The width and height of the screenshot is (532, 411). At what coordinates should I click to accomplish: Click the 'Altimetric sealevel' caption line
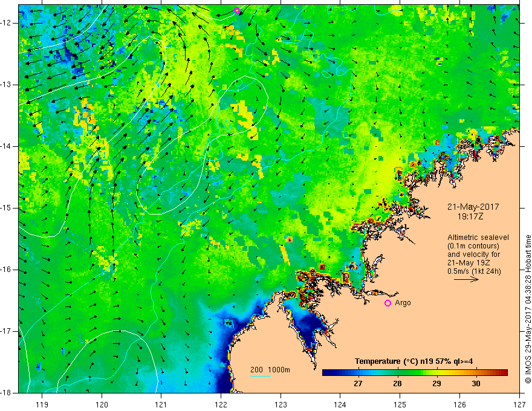click(478, 238)
